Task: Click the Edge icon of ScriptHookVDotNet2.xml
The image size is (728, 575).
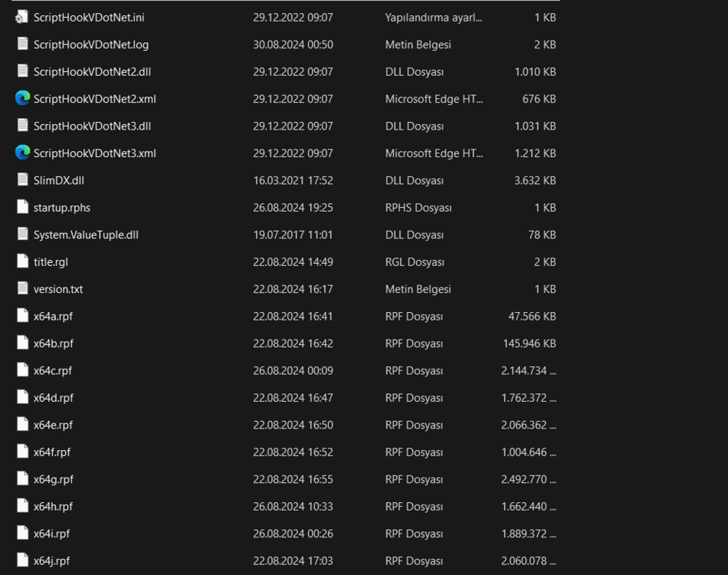Action: point(22,98)
